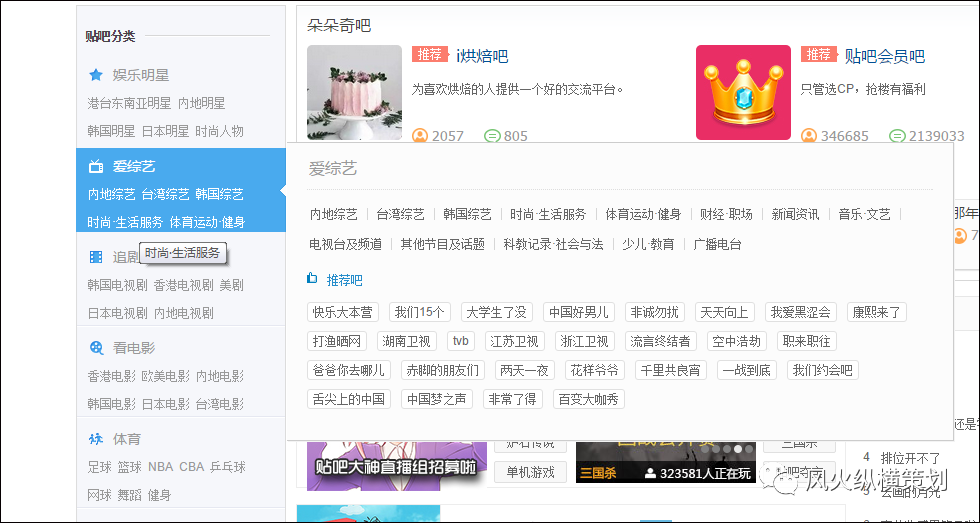
Task: Click the 一战到底 tag button
Action: (x=746, y=370)
